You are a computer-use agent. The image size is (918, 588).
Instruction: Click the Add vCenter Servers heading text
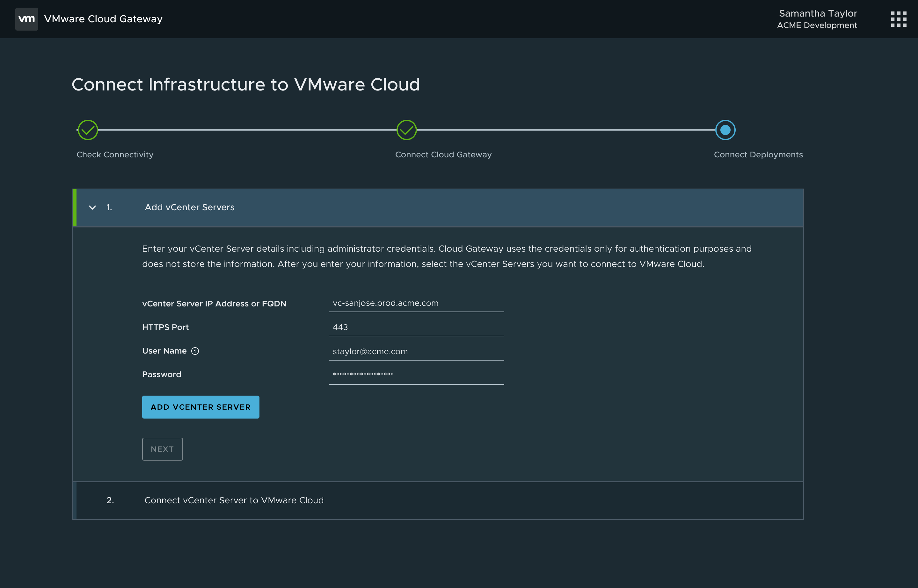tap(189, 207)
